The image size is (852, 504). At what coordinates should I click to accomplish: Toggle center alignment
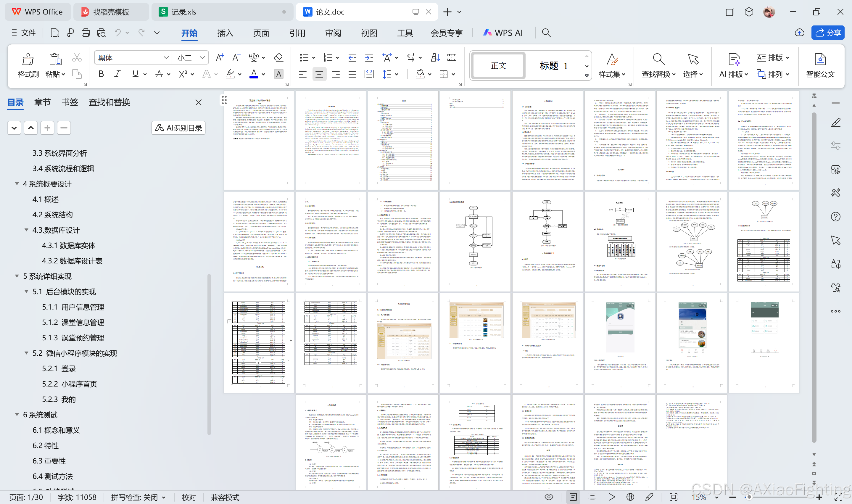point(319,74)
